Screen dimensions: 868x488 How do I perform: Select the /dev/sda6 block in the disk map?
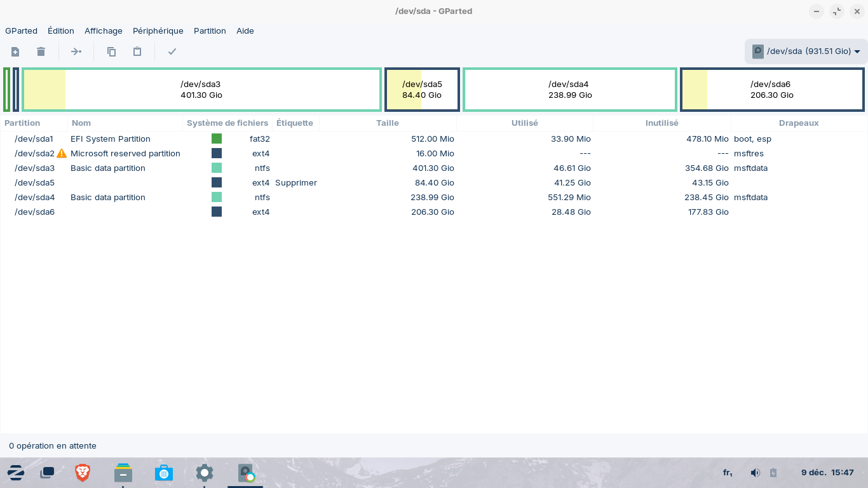771,90
